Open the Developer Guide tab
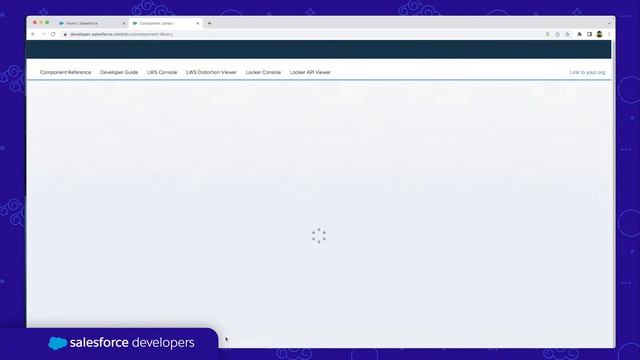Image resolution: width=640 pixels, height=360 pixels. pos(119,72)
